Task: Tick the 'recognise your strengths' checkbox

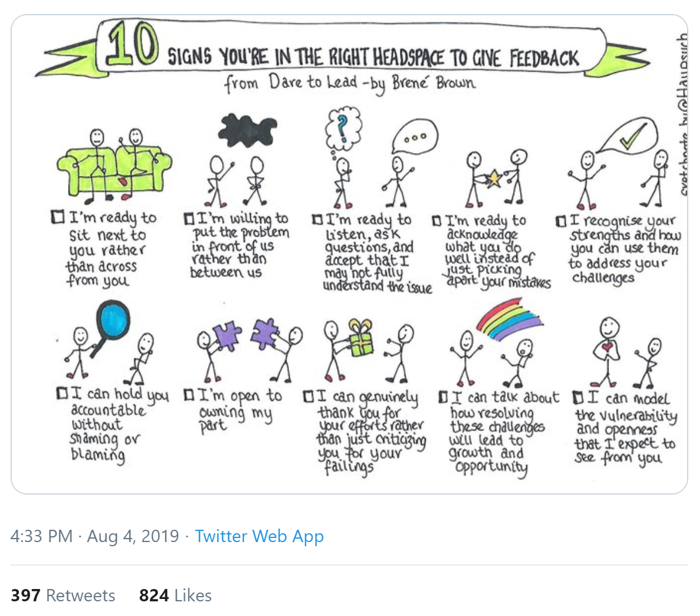Action: point(560,221)
